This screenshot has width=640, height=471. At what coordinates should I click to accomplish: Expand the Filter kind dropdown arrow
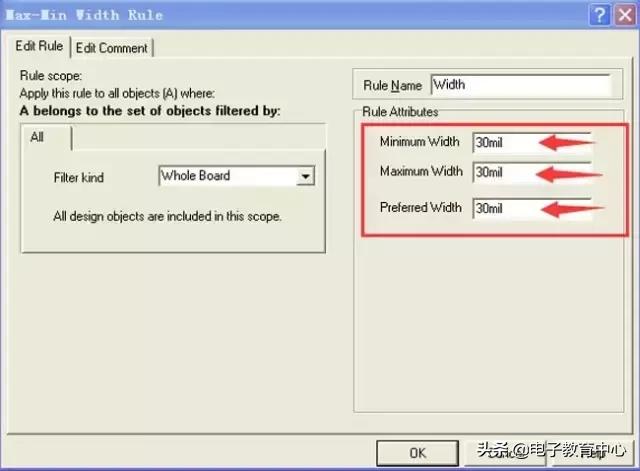[306, 177]
